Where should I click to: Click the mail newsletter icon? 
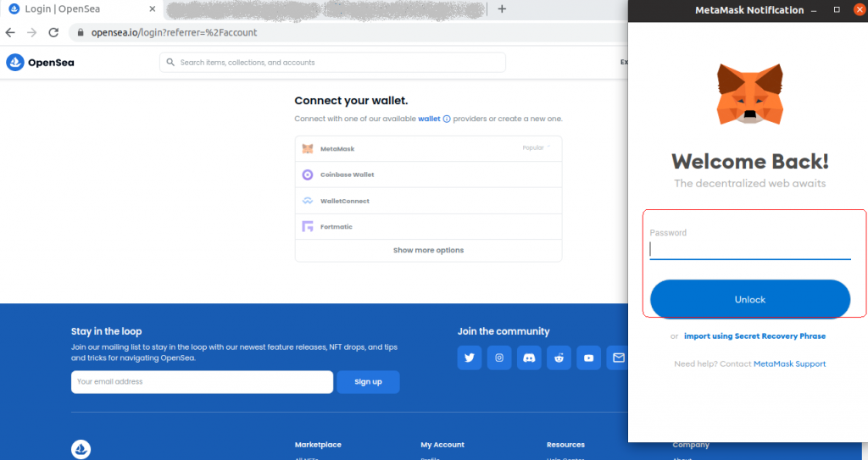pos(617,357)
